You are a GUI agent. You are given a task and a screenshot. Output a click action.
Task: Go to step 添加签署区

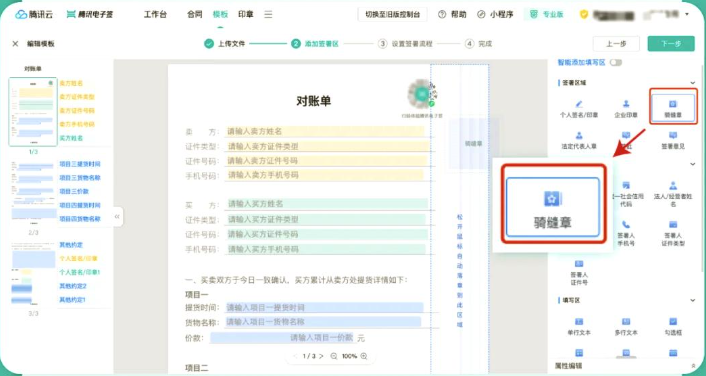pyautogui.click(x=315, y=44)
